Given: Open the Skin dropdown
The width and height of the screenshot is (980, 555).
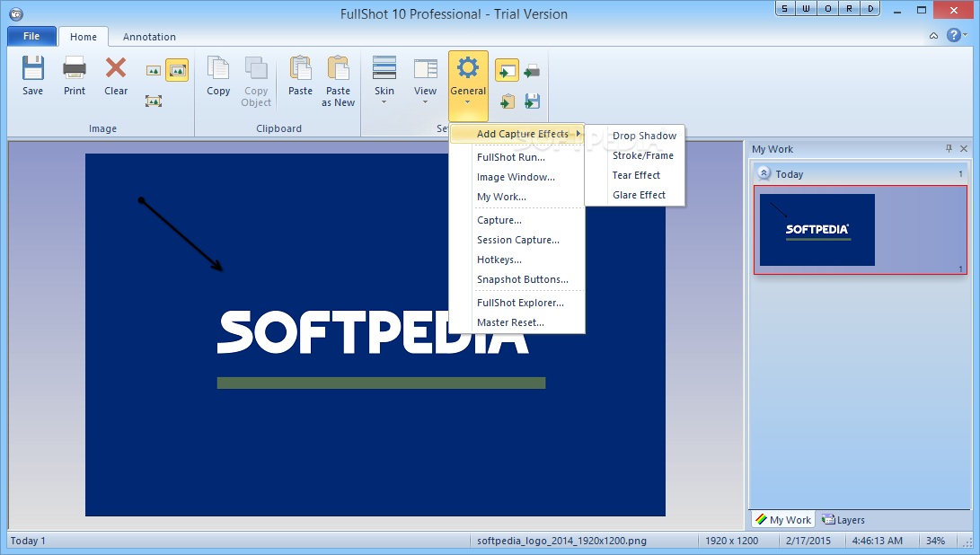Looking at the screenshot, I should (x=384, y=80).
